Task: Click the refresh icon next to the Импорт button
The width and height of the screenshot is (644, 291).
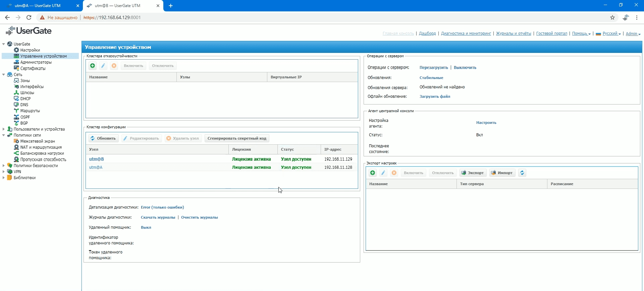Action: [522, 173]
